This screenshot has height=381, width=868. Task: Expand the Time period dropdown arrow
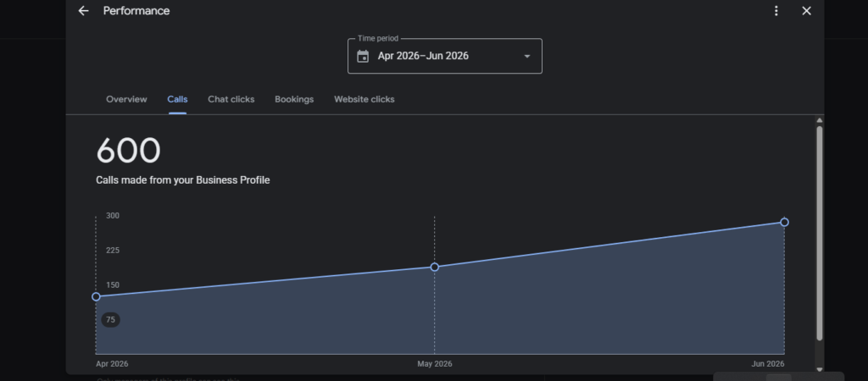tap(527, 57)
